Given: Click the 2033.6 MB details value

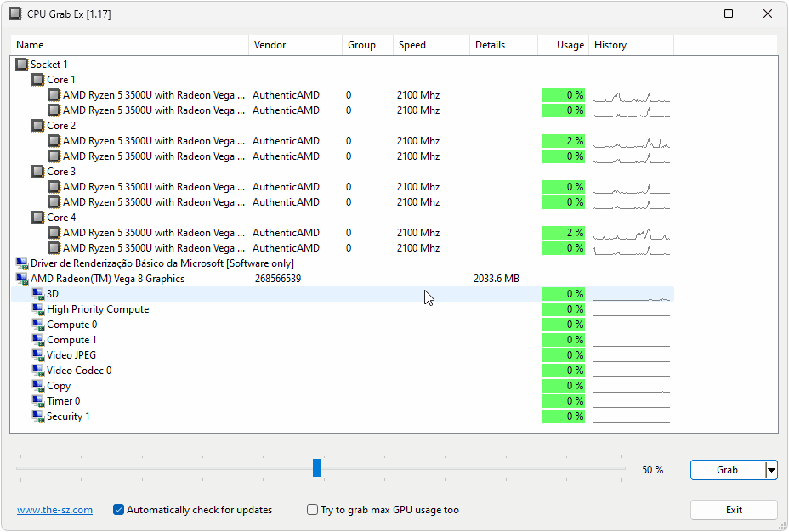Looking at the screenshot, I should pyautogui.click(x=497, y=279).
